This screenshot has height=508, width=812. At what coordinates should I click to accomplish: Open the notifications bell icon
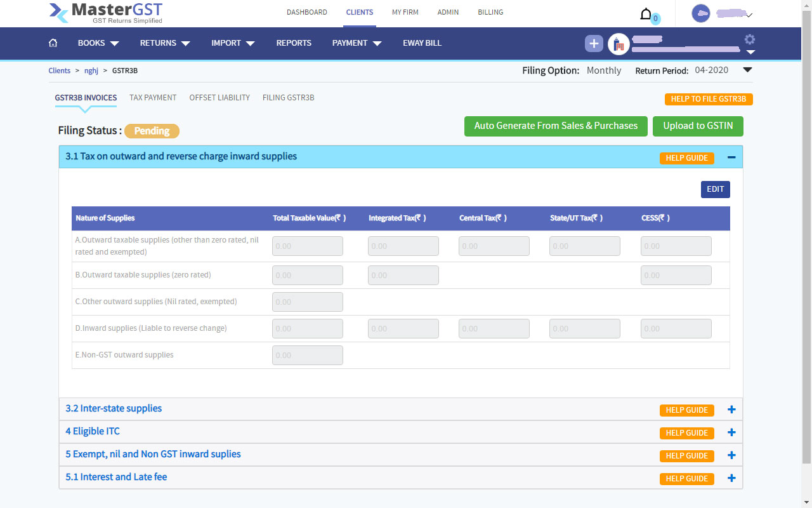point(646,14)
